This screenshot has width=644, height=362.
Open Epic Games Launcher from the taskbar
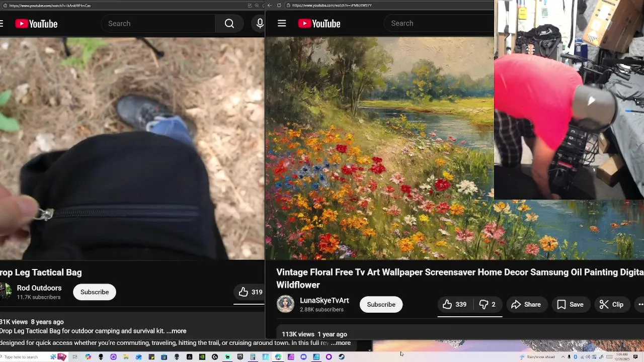point(240,357)
